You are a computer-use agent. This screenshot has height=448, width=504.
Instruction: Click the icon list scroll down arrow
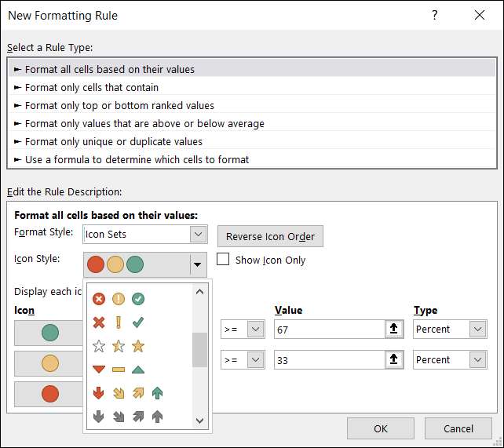click(199, 421)
